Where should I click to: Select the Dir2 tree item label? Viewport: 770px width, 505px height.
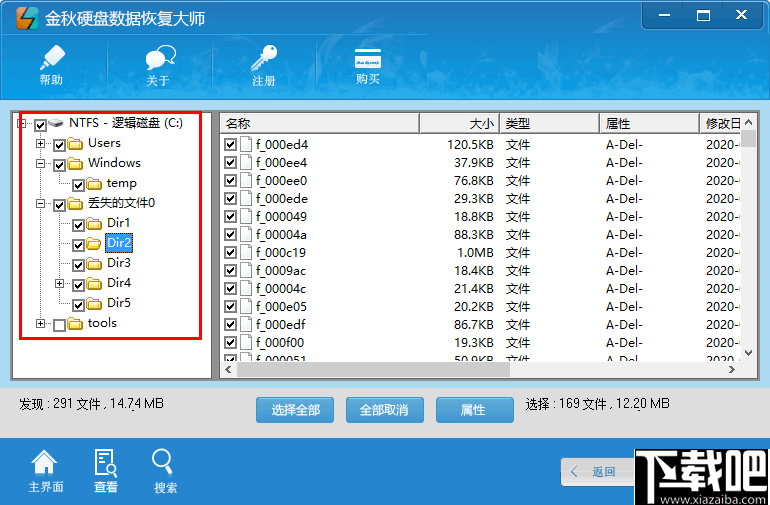pyautogui.click(x=119, y=243)
